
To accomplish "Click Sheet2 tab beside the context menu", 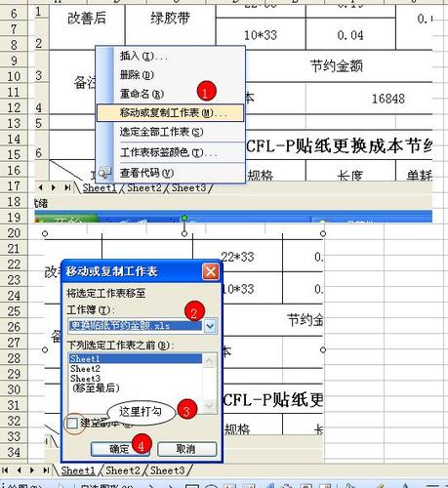I will 144,187.
